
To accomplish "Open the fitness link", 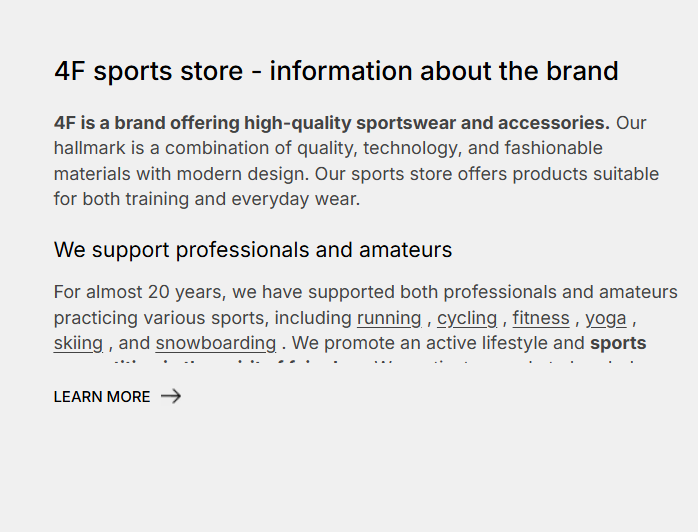I will [541, 318].
